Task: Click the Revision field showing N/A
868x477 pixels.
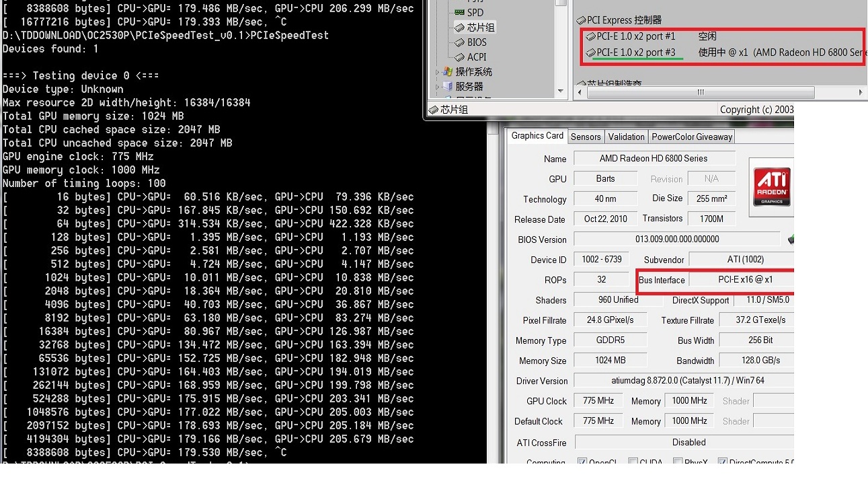Action: click(711, 178)
